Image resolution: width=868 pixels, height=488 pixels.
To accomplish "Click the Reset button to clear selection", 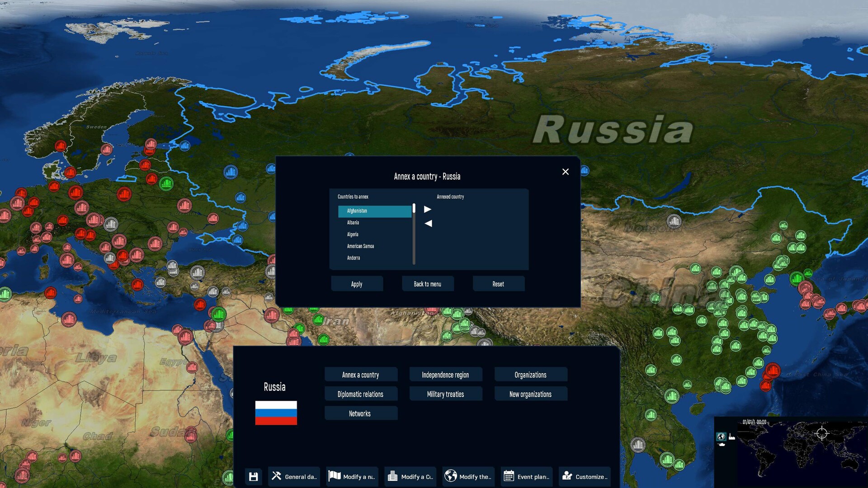I will [498, 284].
